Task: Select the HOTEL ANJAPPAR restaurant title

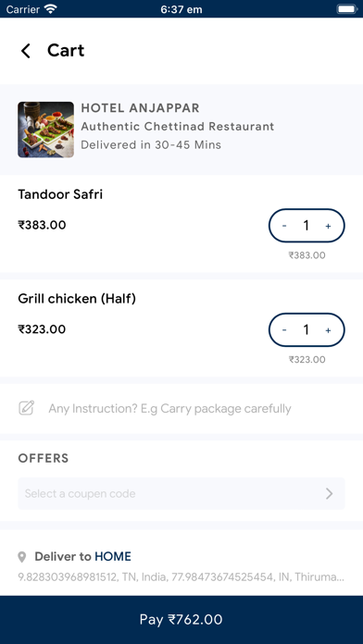Action: pos(140,108)
